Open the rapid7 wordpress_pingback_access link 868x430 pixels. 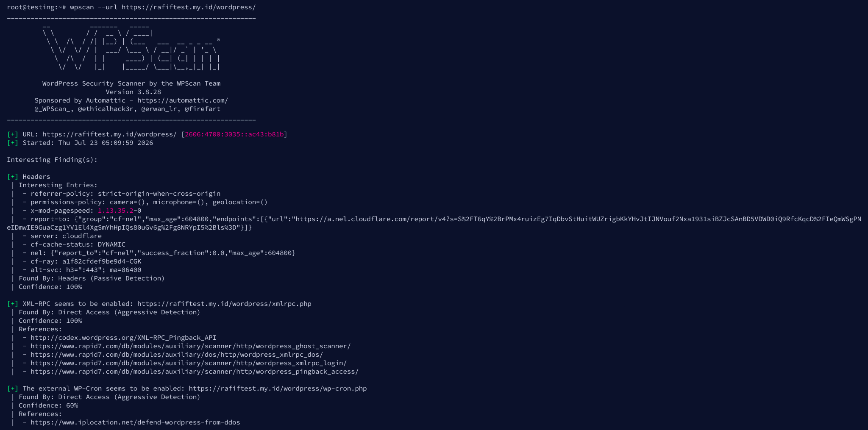click(195, 372)
